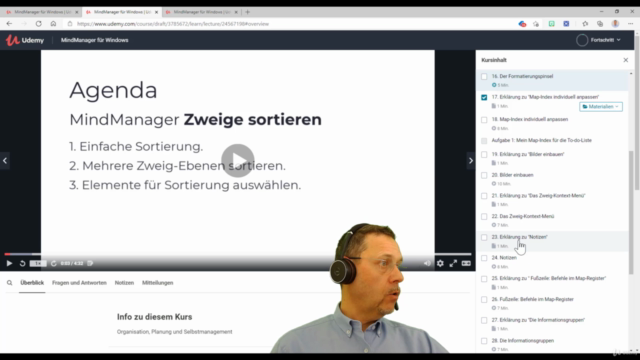Go to the next lecture arrow
Image resolution: width=640 pixels, height=360 pixels.
click(x=471, y=160)
